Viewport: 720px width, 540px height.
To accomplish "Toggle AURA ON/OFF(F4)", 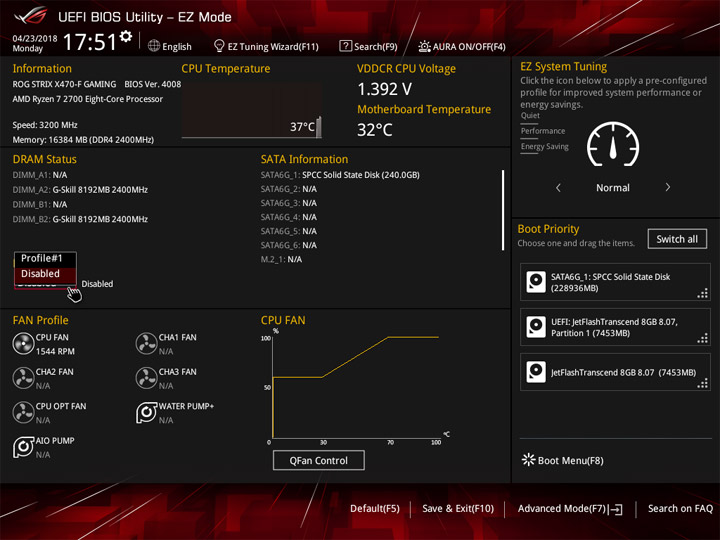I will tap(462, 46).
